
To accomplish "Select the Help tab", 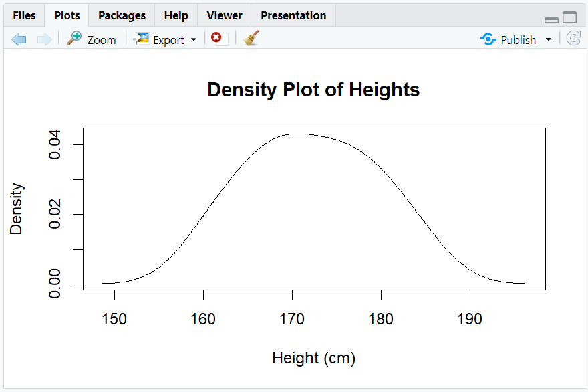I will tap(176, 15).
